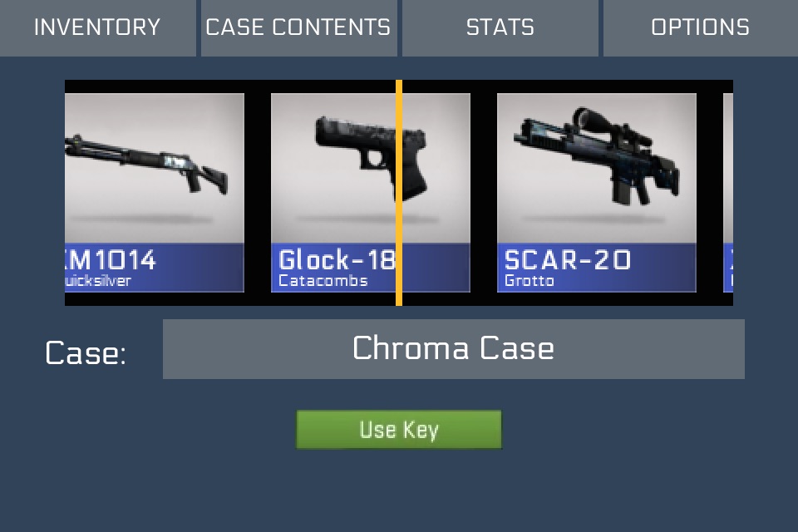The image size is (798, 532).
Task: Open the Chroma Case selector
Action: [x=454, y=349]
